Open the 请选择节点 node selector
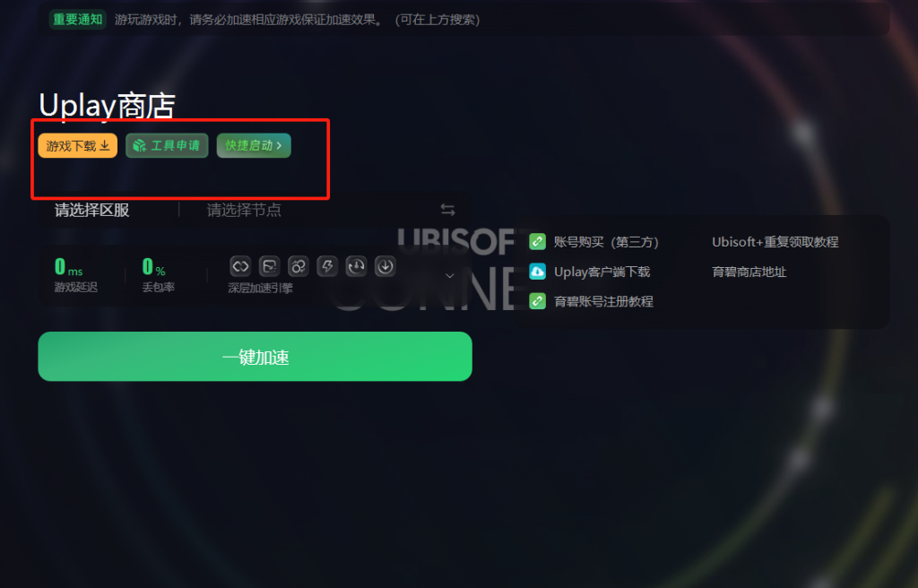The width and height of the screenshot is (918, 588). click(x=244, y=211)
